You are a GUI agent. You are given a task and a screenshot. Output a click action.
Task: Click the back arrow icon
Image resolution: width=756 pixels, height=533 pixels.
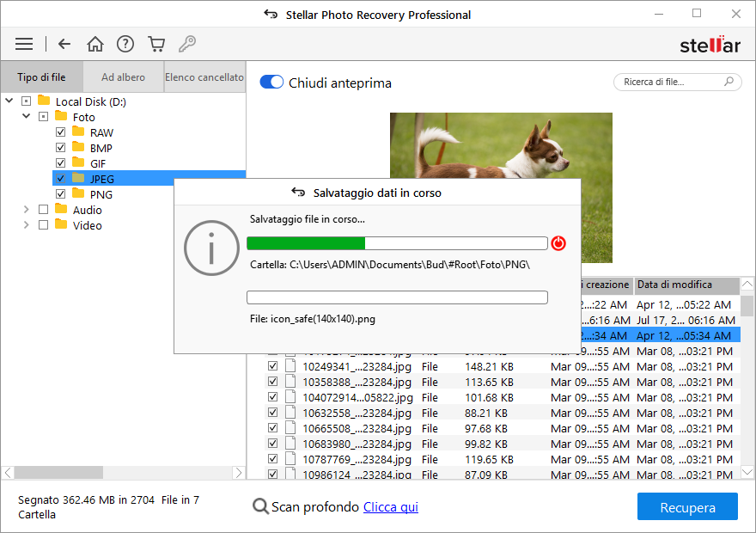64,44
